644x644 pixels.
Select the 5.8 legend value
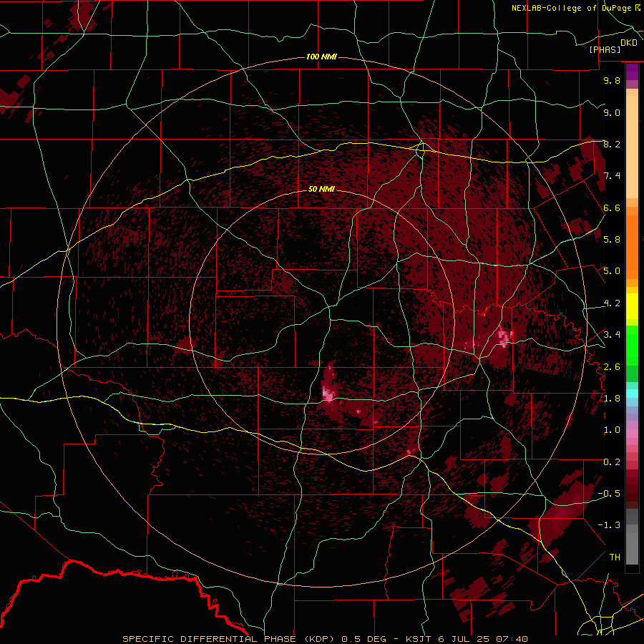coord(612,240)
